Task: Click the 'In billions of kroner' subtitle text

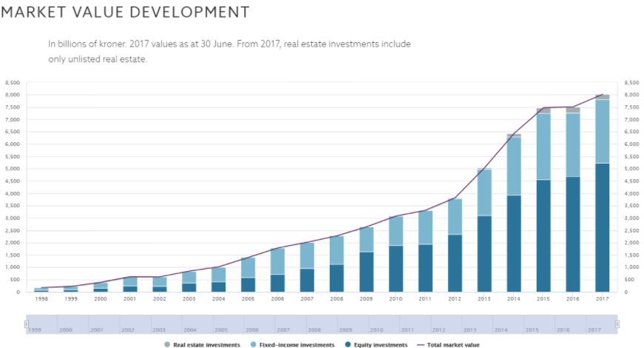Action: 229,51
